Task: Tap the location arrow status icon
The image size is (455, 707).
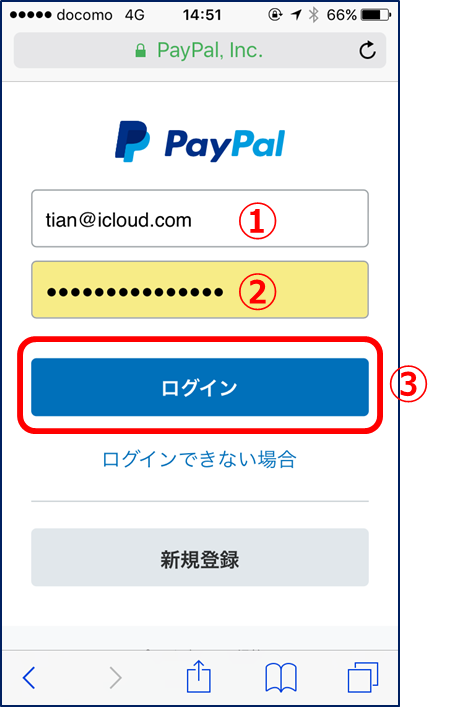Action: pos(296,15)
